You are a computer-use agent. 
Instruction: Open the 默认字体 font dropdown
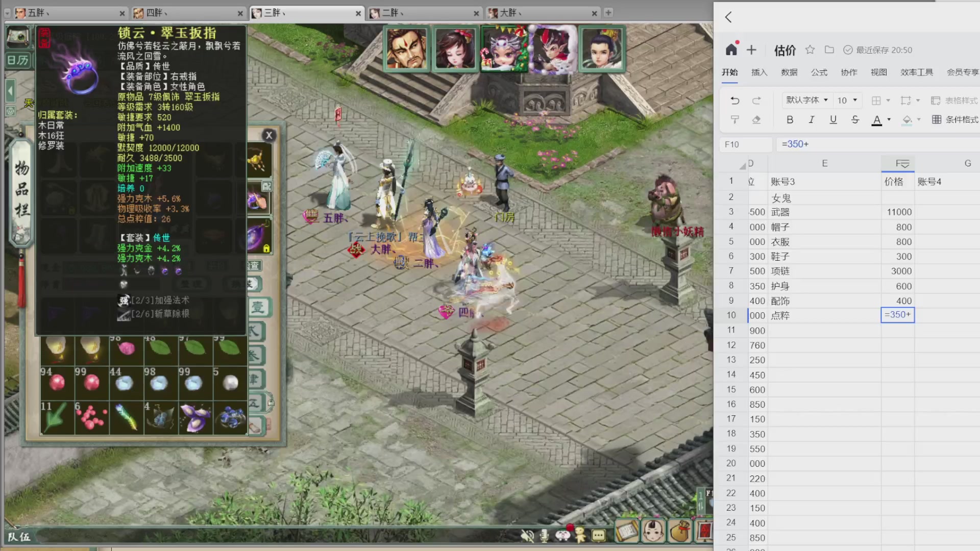(806, 100)
